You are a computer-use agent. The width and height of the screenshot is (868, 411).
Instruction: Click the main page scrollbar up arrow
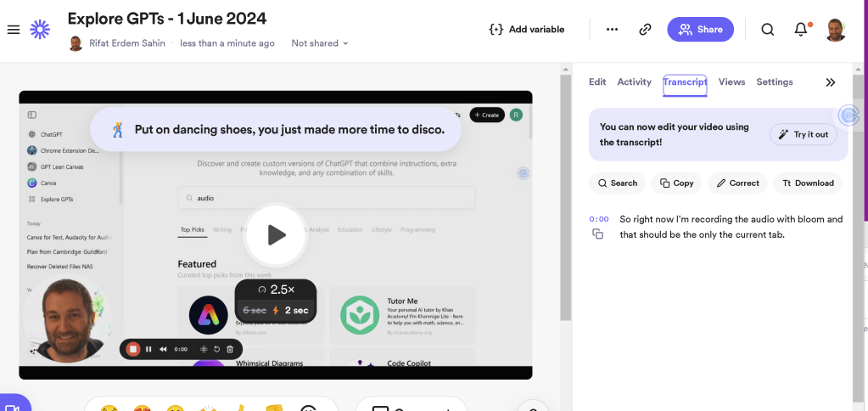pyautogui.click(x=565, y=70)
